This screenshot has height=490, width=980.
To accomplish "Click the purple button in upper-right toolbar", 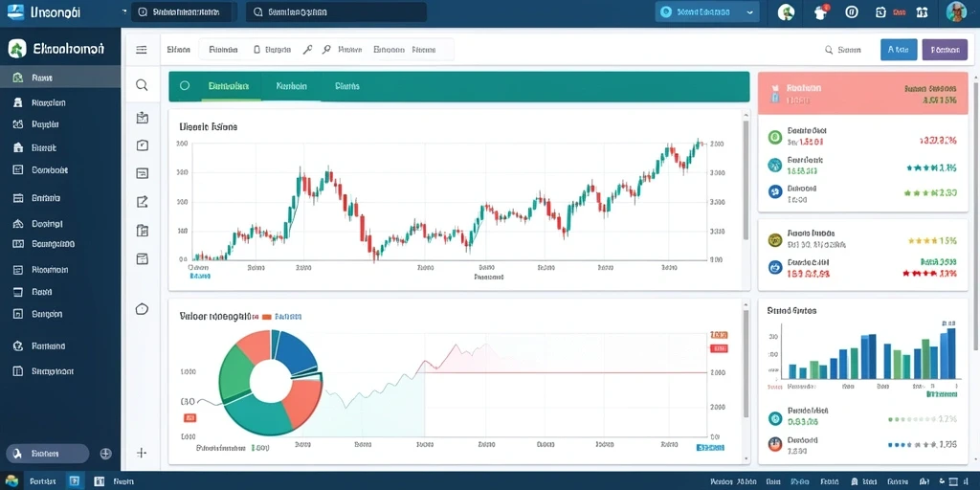I will point(945,50).
